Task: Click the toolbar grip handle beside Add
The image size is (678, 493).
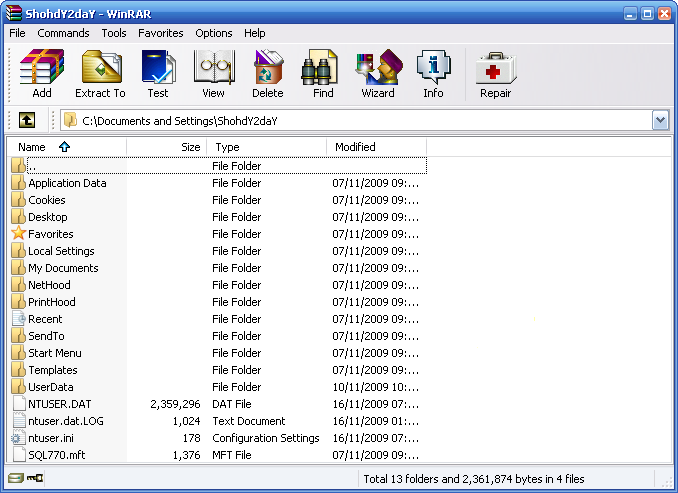Action: coord(10,74)
